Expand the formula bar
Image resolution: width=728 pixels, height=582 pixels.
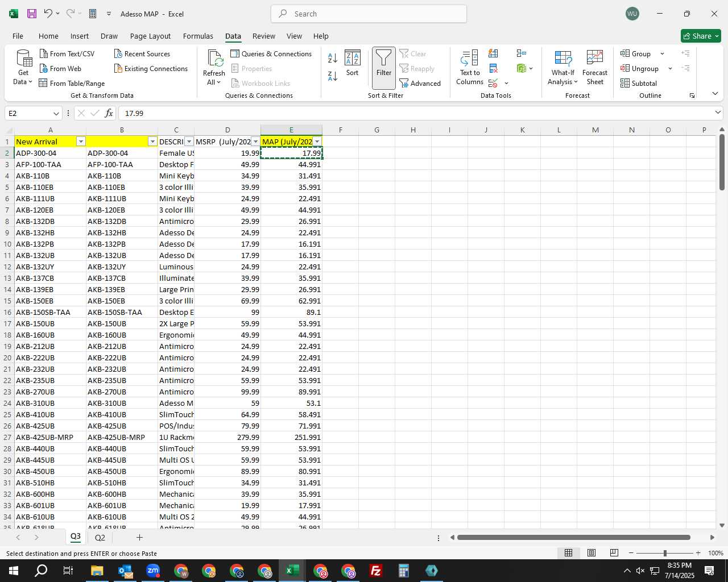pyautogui.click(x=718, y=113)
